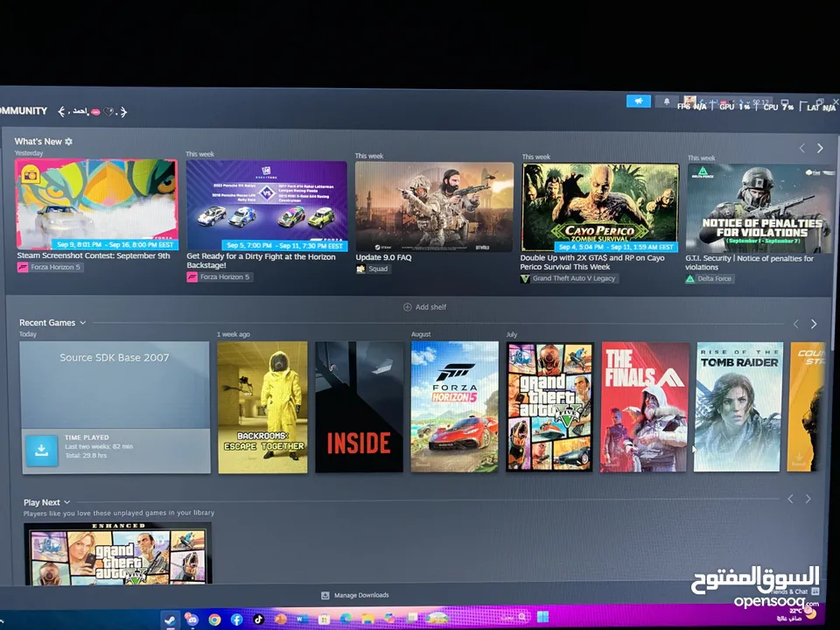Click Forza Horizon 5 tag under Screenshot Contest

50,267
